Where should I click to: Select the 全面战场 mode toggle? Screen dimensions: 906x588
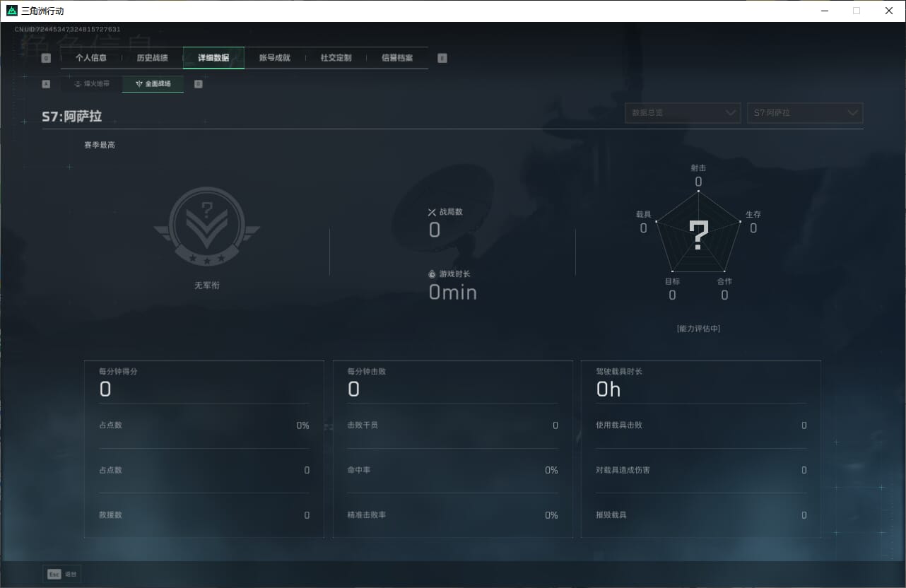point(153,84)
